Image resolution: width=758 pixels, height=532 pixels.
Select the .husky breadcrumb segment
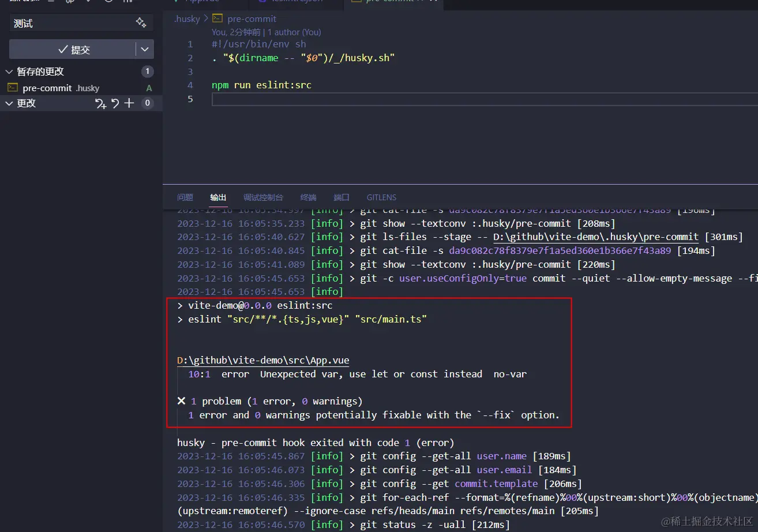pyautogui.click(x=187, y=18)
